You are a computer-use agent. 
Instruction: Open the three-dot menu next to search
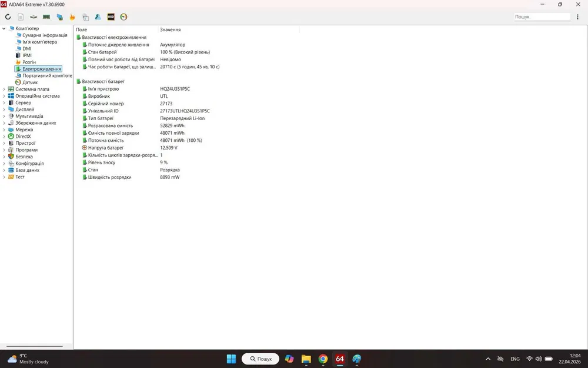[577, 17]
